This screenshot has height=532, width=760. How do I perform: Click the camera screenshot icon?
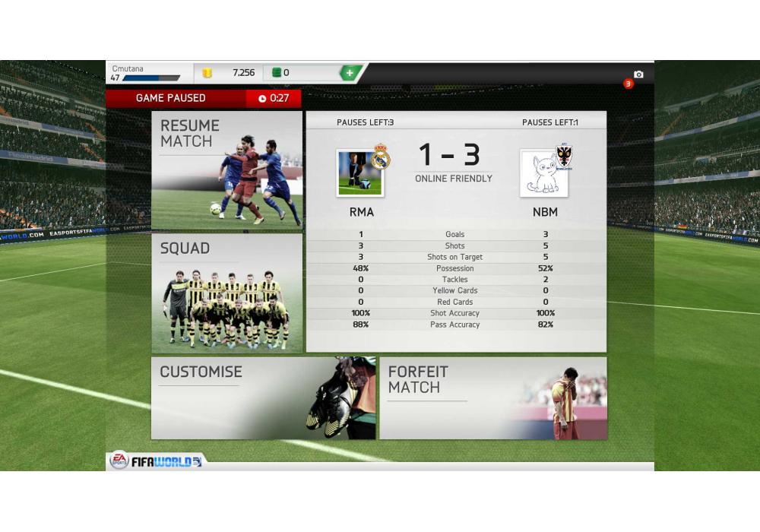point(638,74)
